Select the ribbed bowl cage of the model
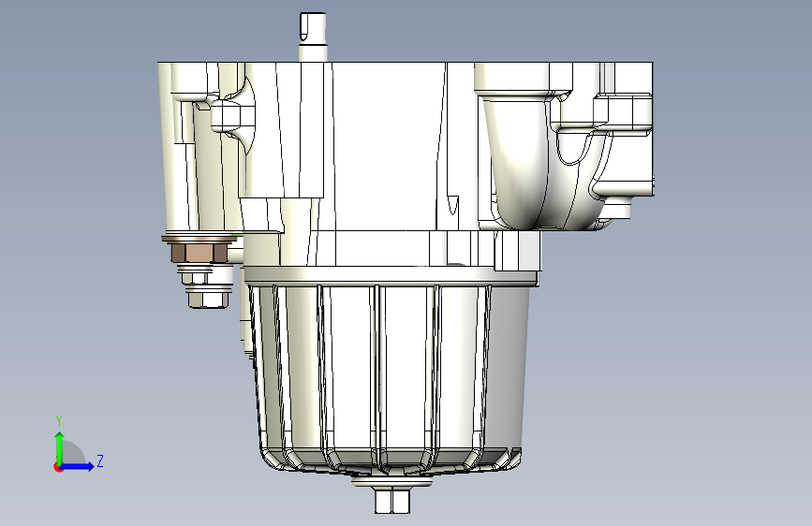The width and height of the screenshot is (812, 526). (x=389, y=378)
